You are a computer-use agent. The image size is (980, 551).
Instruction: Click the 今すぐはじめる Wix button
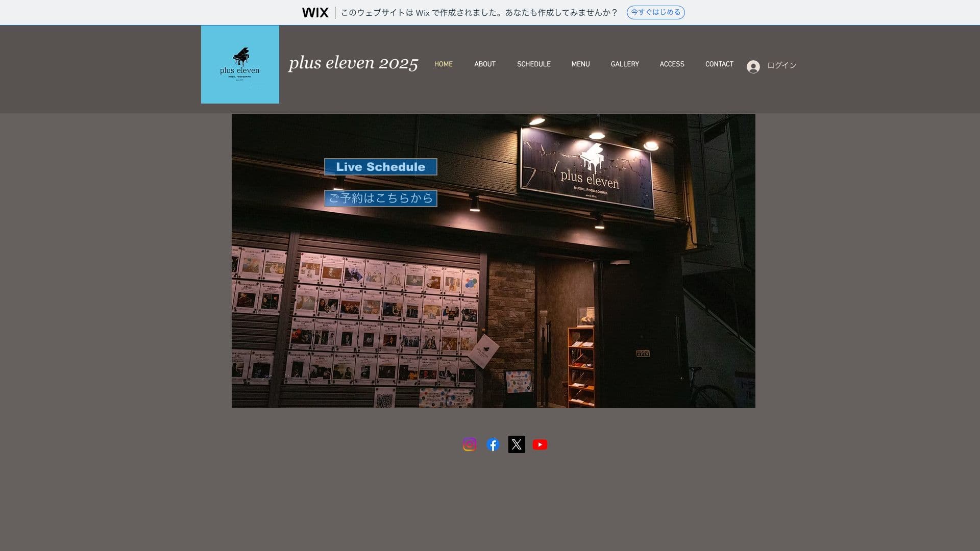point(655,12)
